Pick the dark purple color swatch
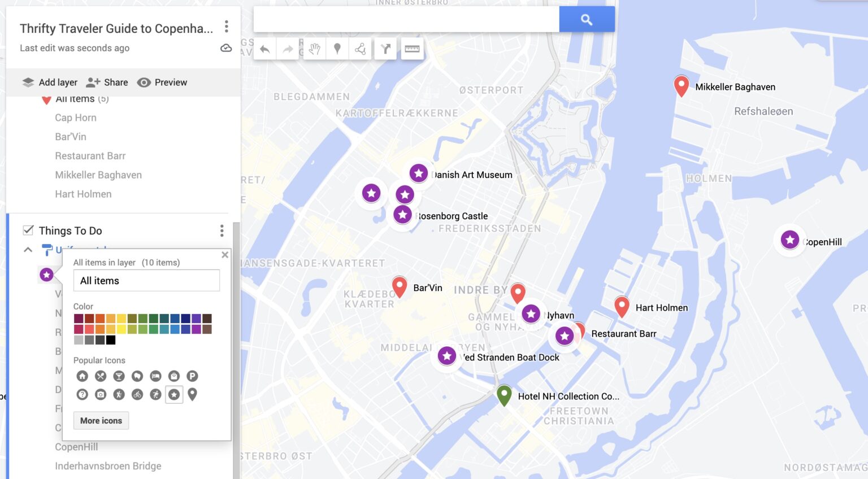 click(196, 319)
